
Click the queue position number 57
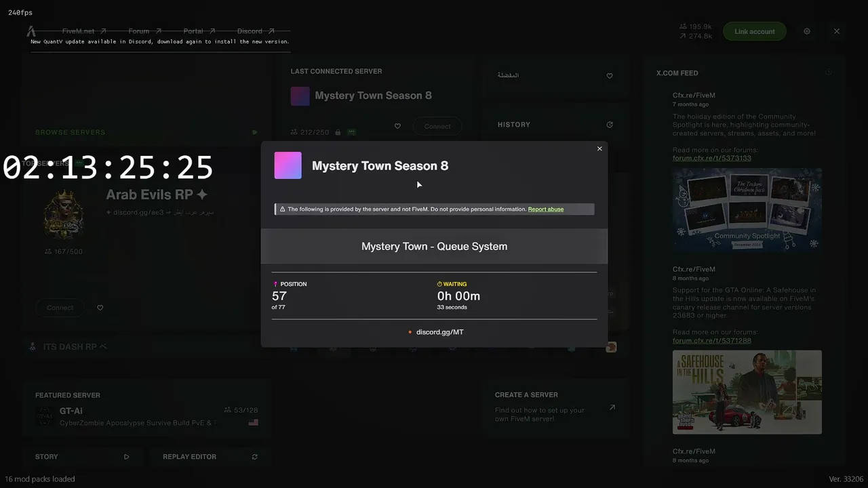point(279,296)
